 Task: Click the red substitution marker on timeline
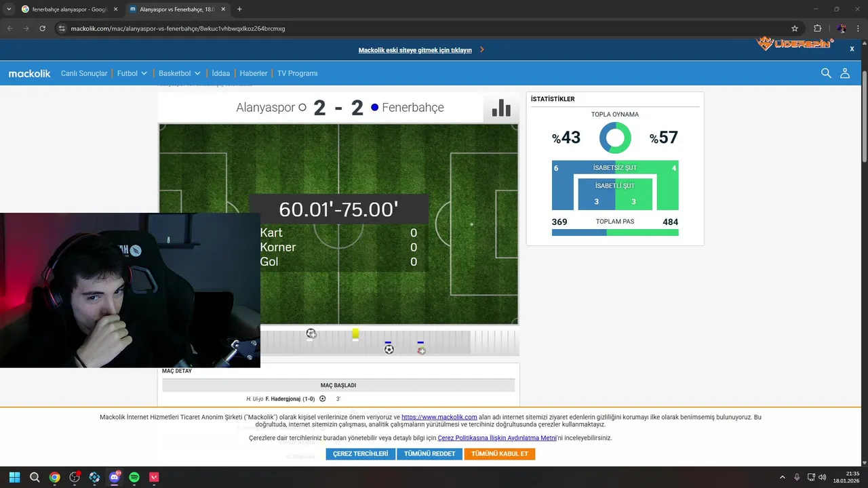tap(421, 350)
